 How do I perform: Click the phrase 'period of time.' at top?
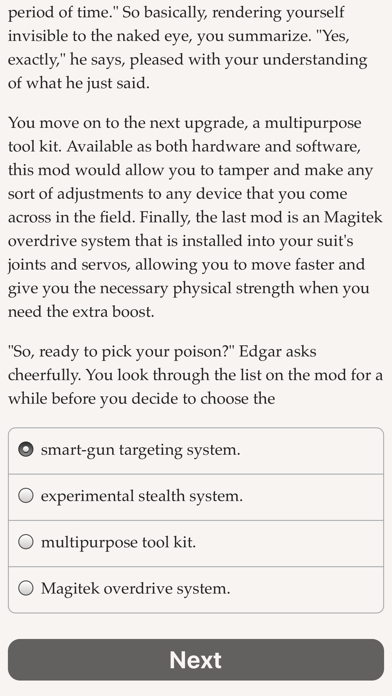pyautogui.click(x=63, y=12)
